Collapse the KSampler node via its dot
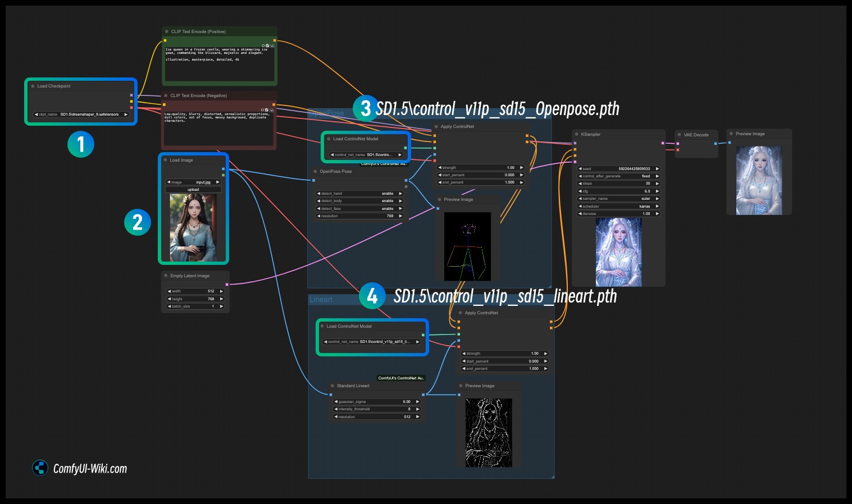The image size is (852, 504). pos(577,134)
